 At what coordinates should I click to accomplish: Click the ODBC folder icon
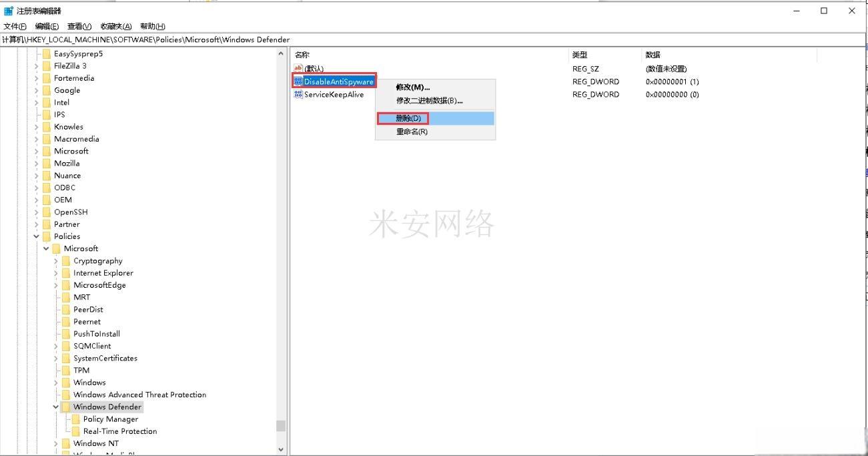click(x=47, y=188)
